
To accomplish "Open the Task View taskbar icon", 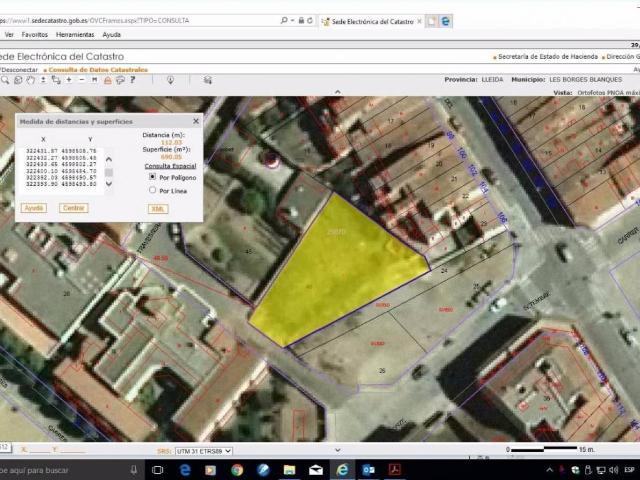I will [x=159, y=469].
